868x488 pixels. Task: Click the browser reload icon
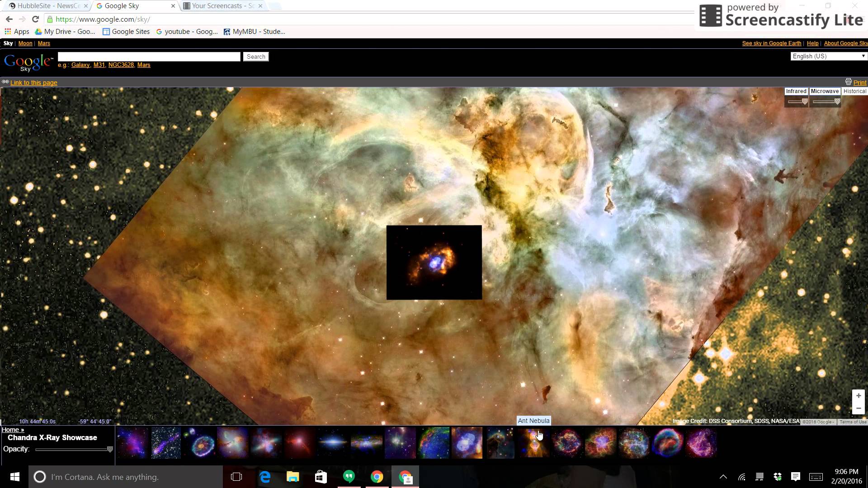pos(35,19)
